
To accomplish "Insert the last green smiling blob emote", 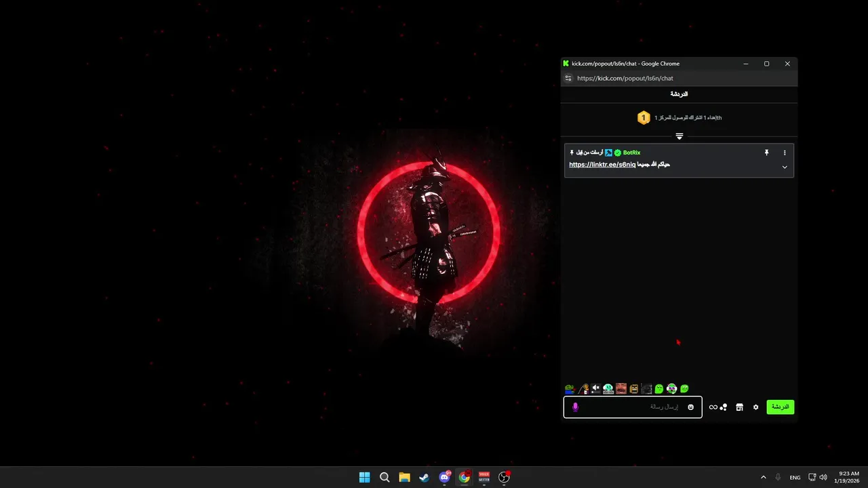I will coord(684,389).
